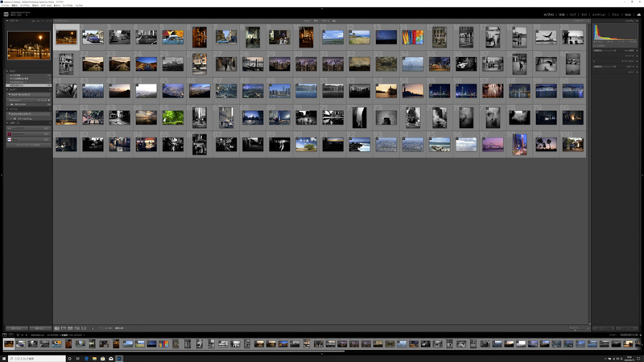Open the sort order dropdown in toolbar
644x362 pixels.
119,328
